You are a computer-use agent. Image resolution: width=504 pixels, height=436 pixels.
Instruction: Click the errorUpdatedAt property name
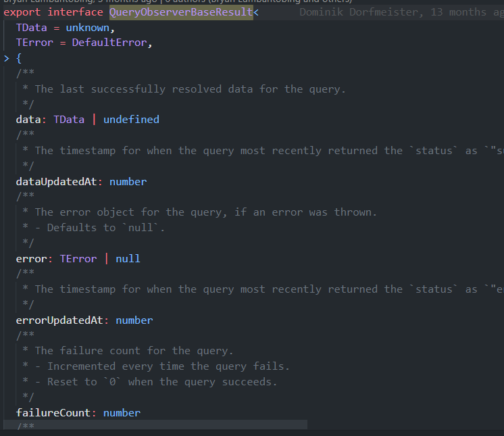coord(59,320)
